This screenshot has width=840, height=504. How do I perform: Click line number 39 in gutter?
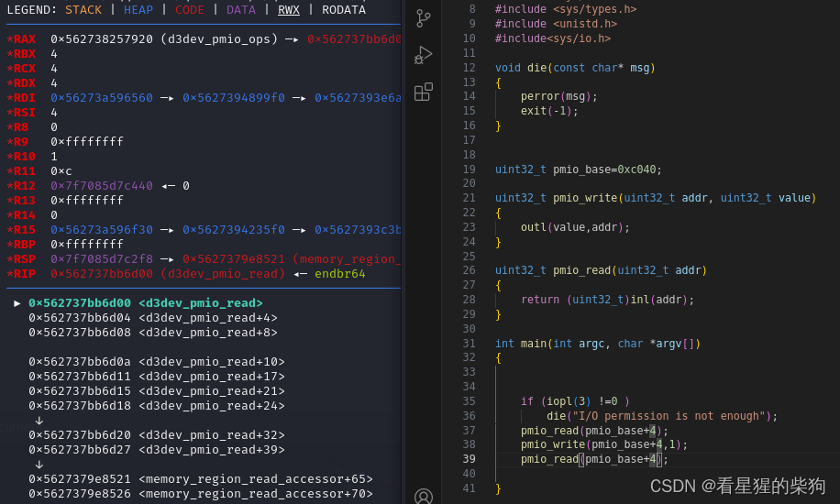point(469,459)
